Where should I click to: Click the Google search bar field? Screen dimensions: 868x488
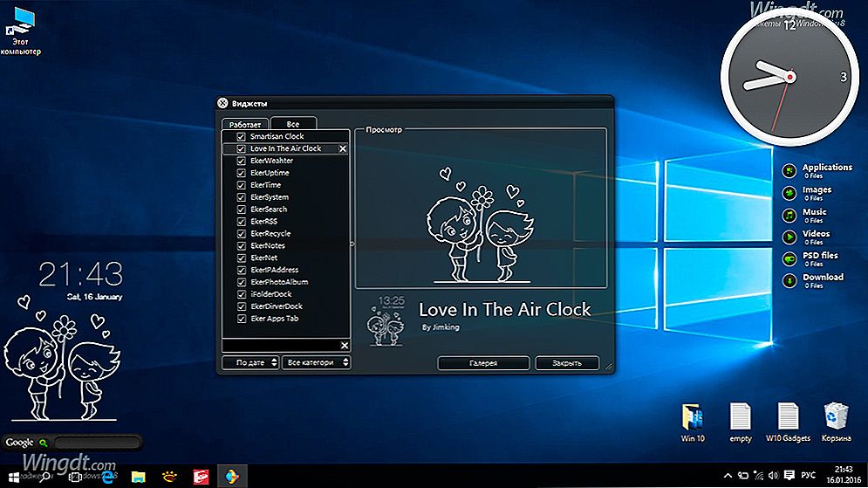click(x=97, y=443)
